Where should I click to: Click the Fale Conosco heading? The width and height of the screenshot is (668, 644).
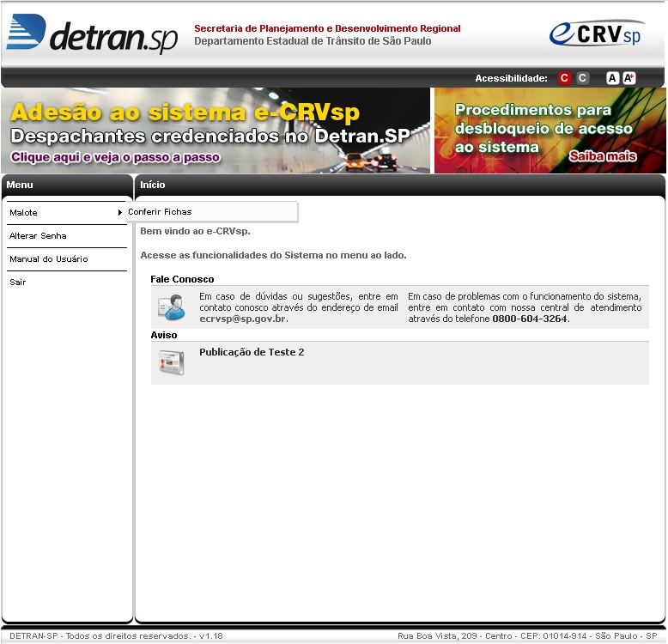(x=182, y=279)
